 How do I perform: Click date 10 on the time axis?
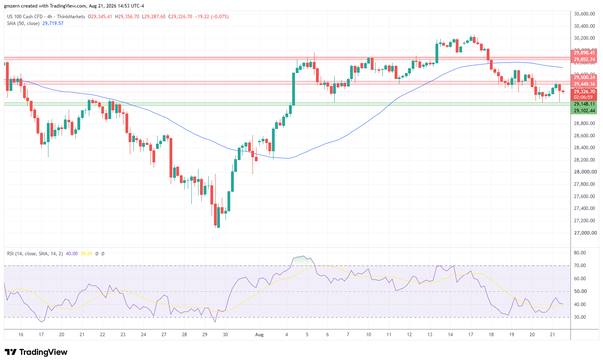click(x=368, y=335)
